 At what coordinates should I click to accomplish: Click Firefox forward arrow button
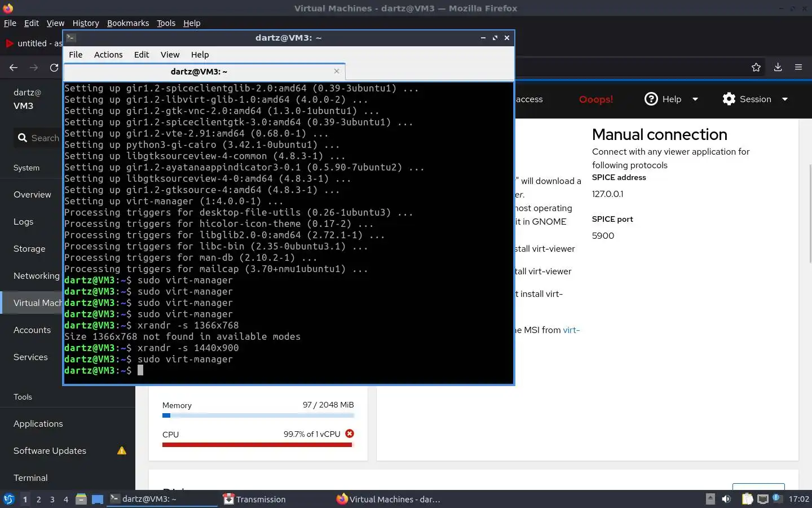pos(34,68)
